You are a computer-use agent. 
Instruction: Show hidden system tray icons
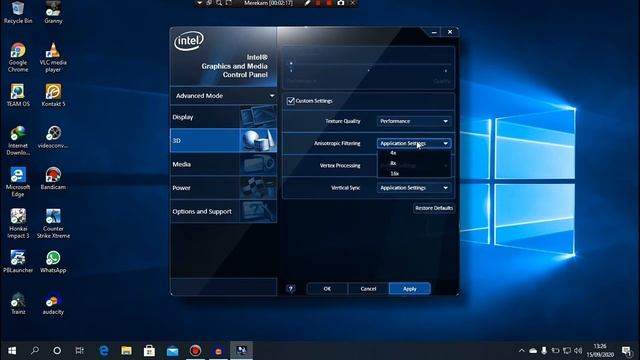(522, 350)
